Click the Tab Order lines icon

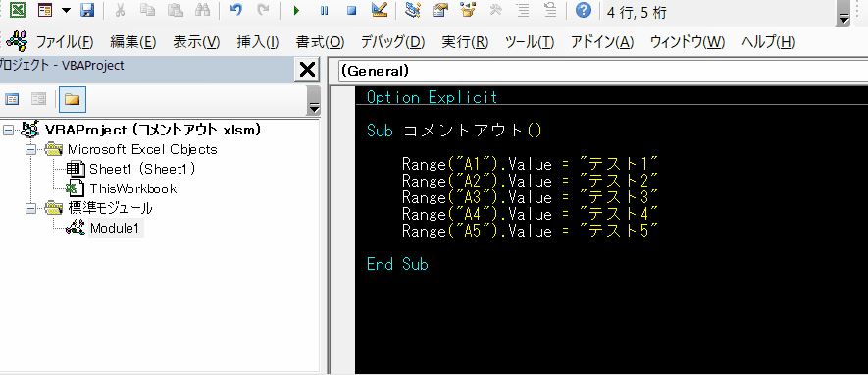523,10
